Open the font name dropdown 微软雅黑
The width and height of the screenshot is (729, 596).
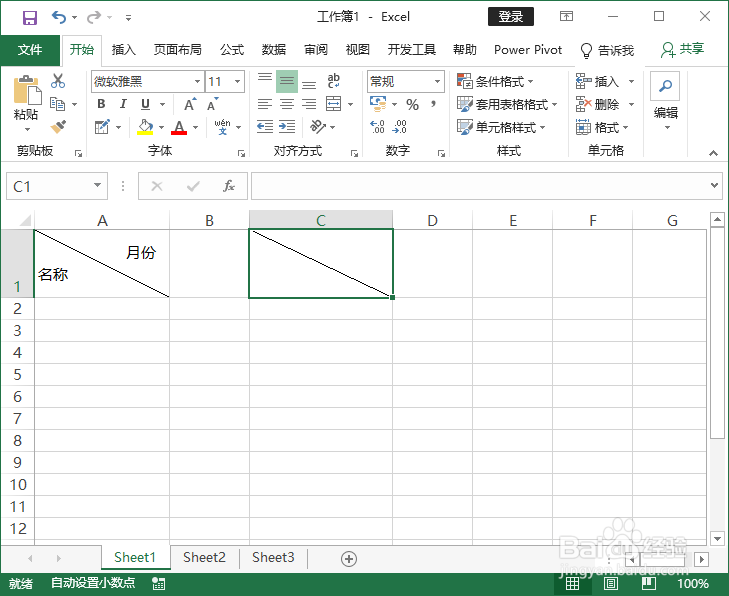[x=198, y=82]
